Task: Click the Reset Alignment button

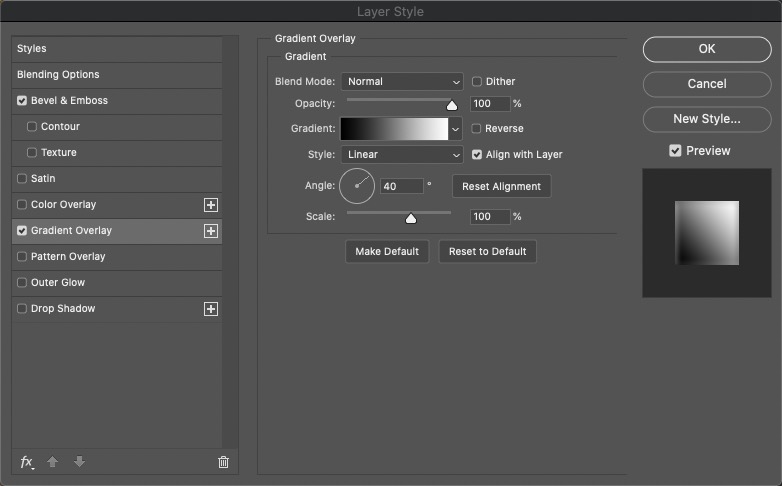Action: pyautogui.click(x=501, y=186)
